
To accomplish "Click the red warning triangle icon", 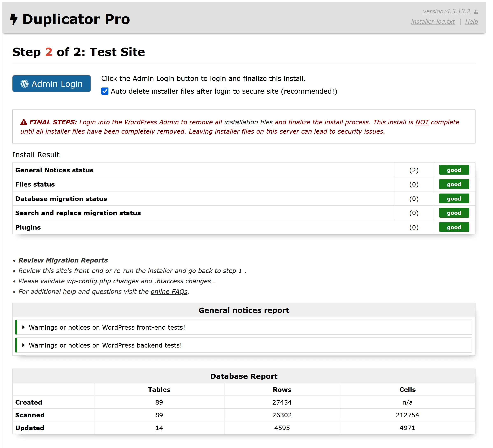I will [24, 122].
